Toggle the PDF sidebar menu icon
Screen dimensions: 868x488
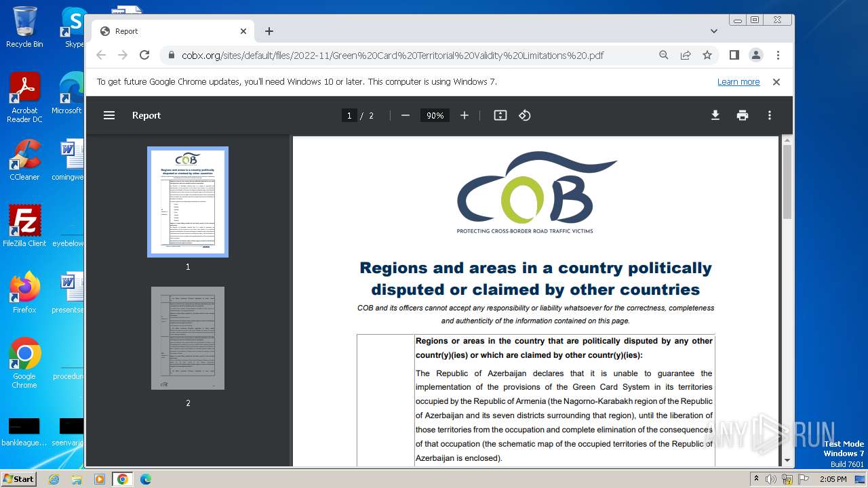(x=109, y=115)
